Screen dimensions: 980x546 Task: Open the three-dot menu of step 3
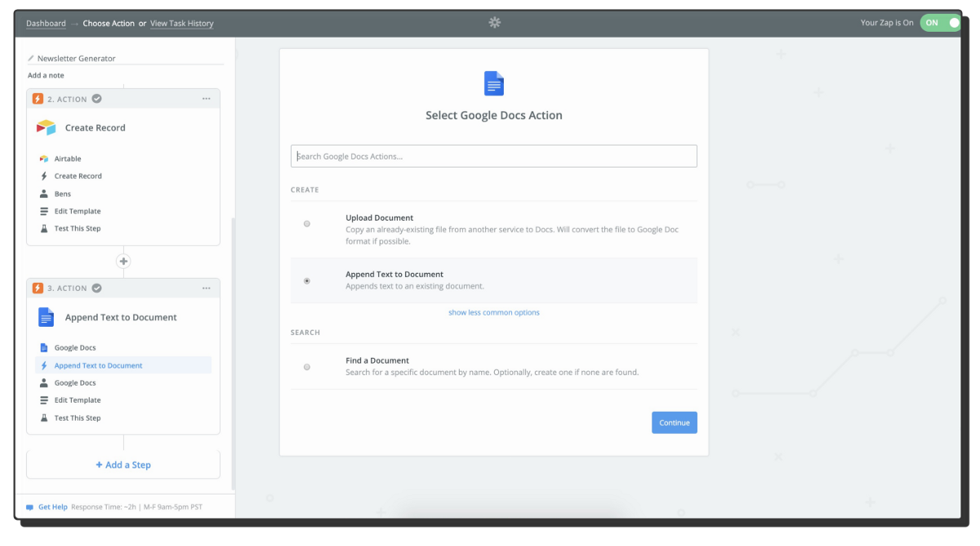[x=207, y=289]
